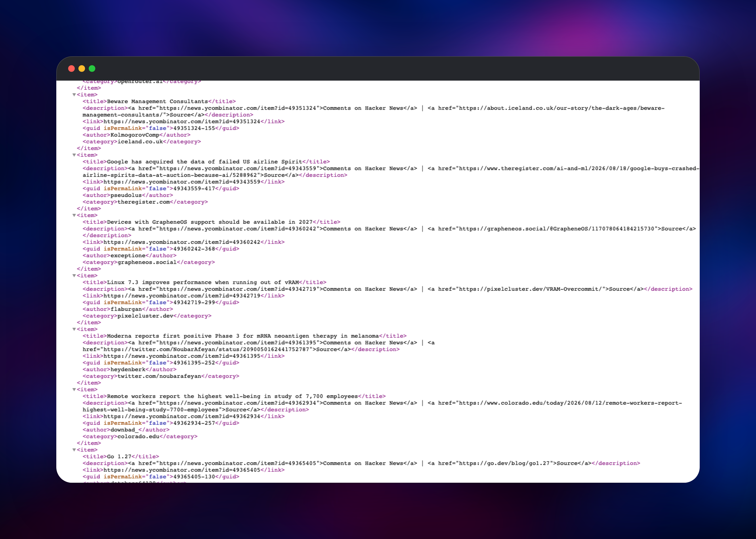756x539 pixels.
Task: Click the guid value 49361395-252
Action: tap(194, 363)
